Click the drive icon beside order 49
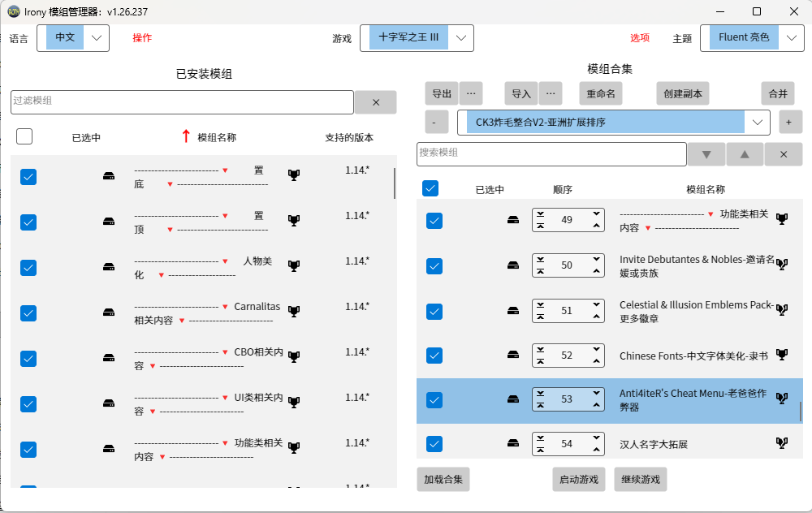Viewport: 812px width, 513px height. tap(513, 220)
